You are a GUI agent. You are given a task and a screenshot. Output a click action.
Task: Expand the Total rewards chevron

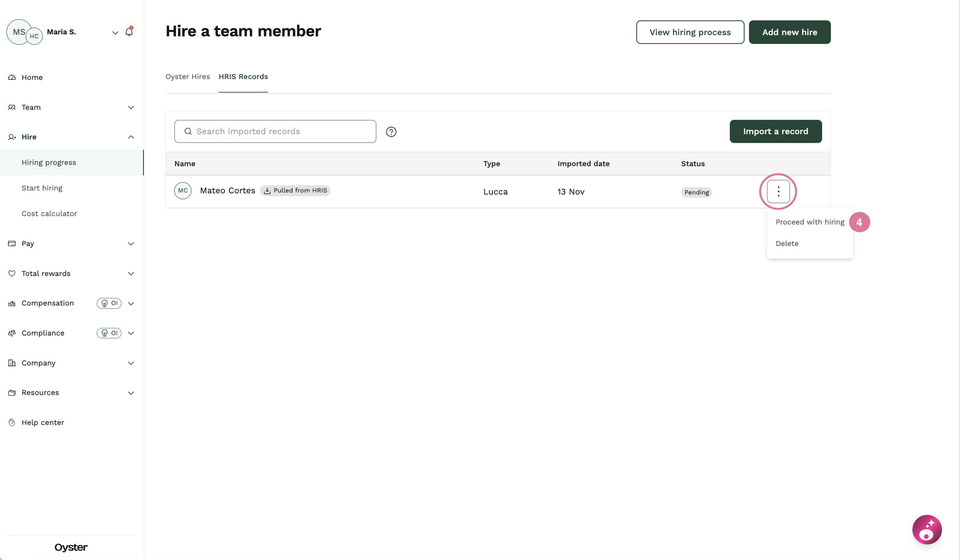click(x=131, y=274)
